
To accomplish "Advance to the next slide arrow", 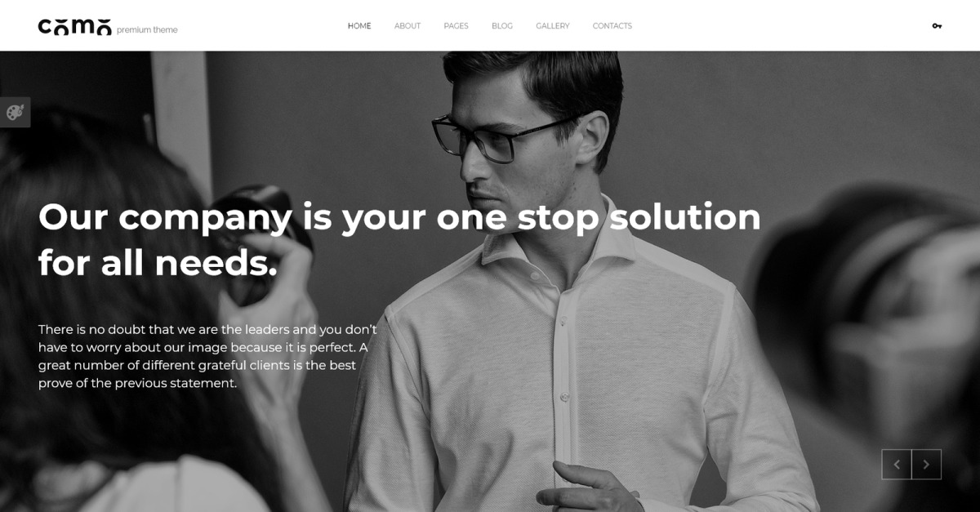I will tap(926, 465).
